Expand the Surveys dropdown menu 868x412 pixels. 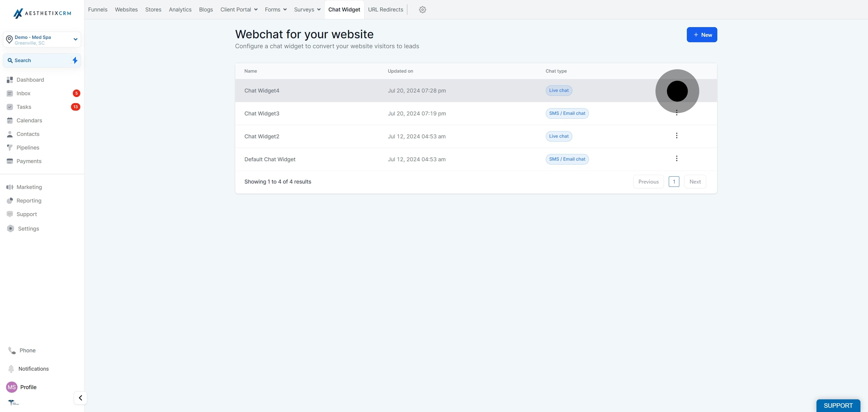click(307, 9)
